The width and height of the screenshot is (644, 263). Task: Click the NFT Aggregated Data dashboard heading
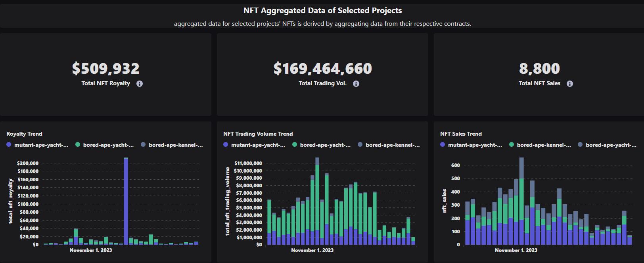322,11
